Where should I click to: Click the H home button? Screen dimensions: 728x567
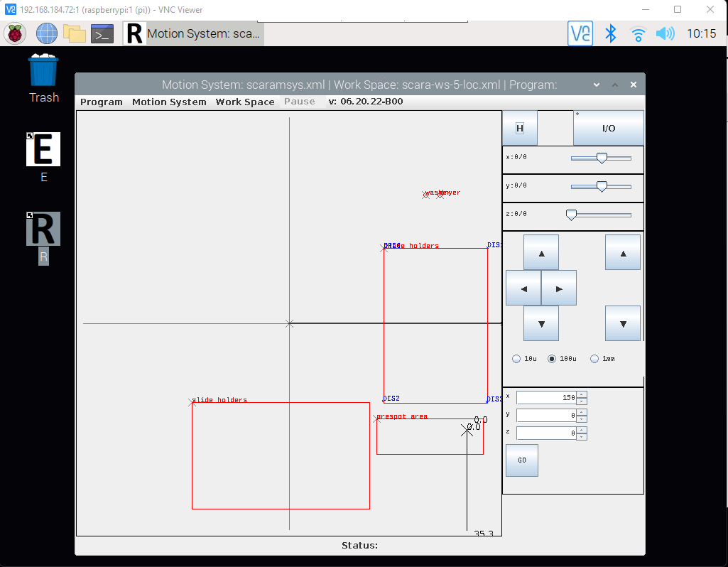(520, 128)
